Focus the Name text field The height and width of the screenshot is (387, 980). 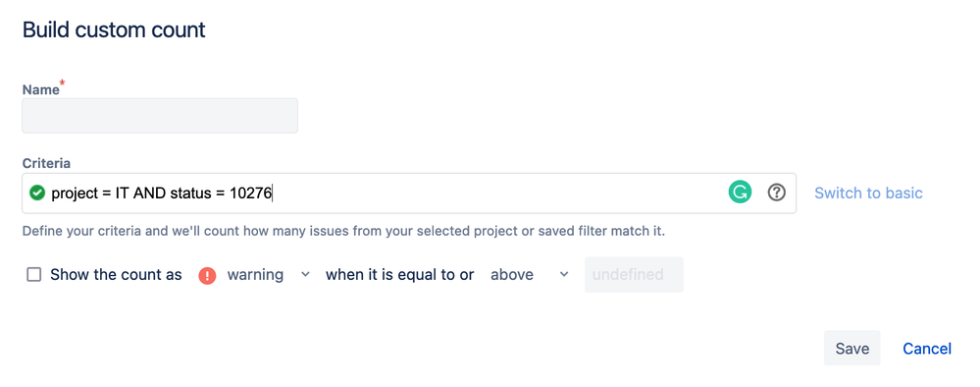[x=160, y=115]
